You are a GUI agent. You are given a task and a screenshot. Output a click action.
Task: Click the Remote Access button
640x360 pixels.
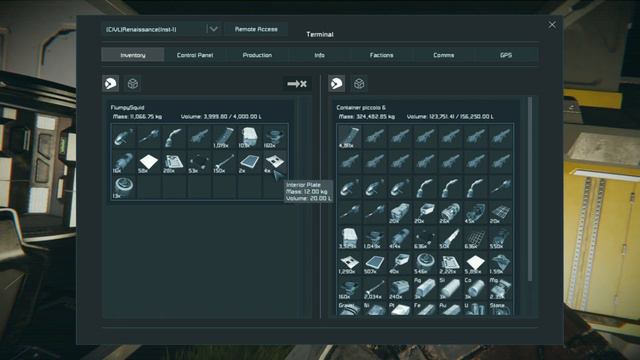[256, 29]
